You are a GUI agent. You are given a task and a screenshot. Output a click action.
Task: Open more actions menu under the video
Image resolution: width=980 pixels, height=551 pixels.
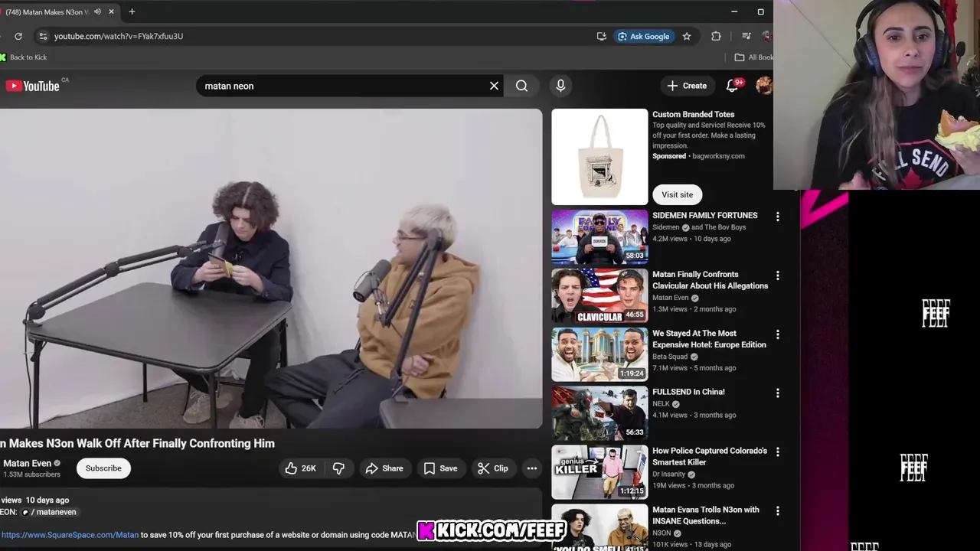tap(532, 468)
